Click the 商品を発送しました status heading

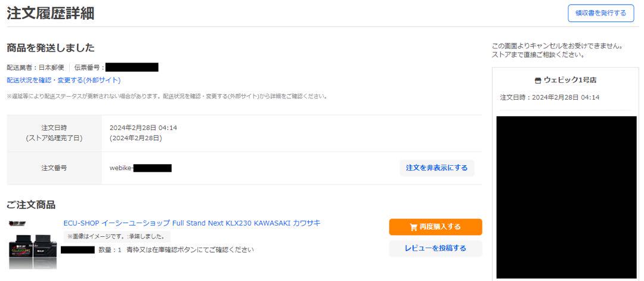coord(51,48)
